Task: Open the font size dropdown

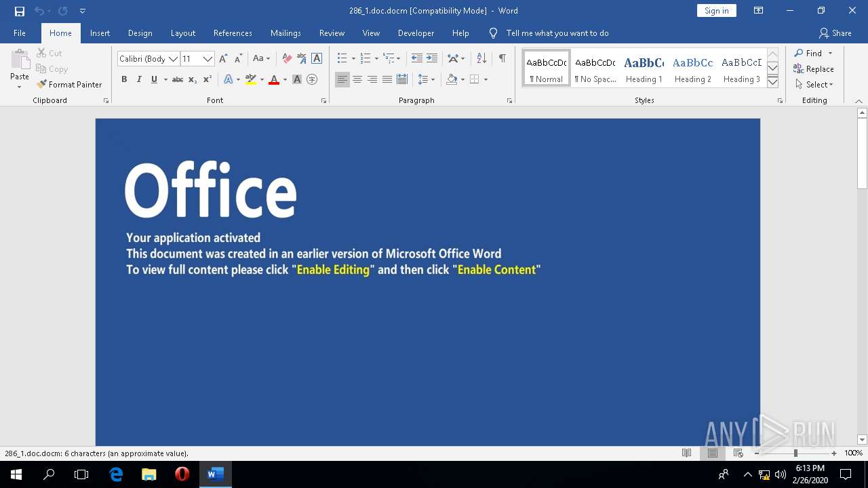Action: coord(208,59)
